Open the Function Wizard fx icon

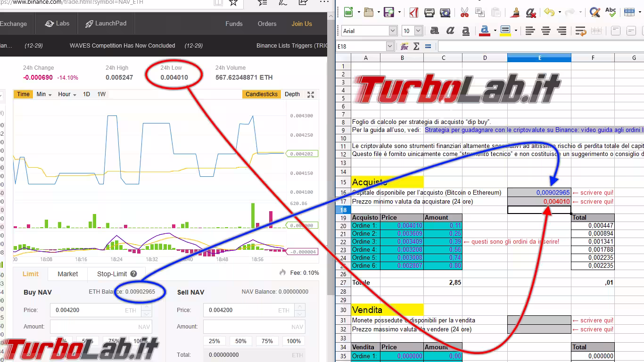coord(404,46)
